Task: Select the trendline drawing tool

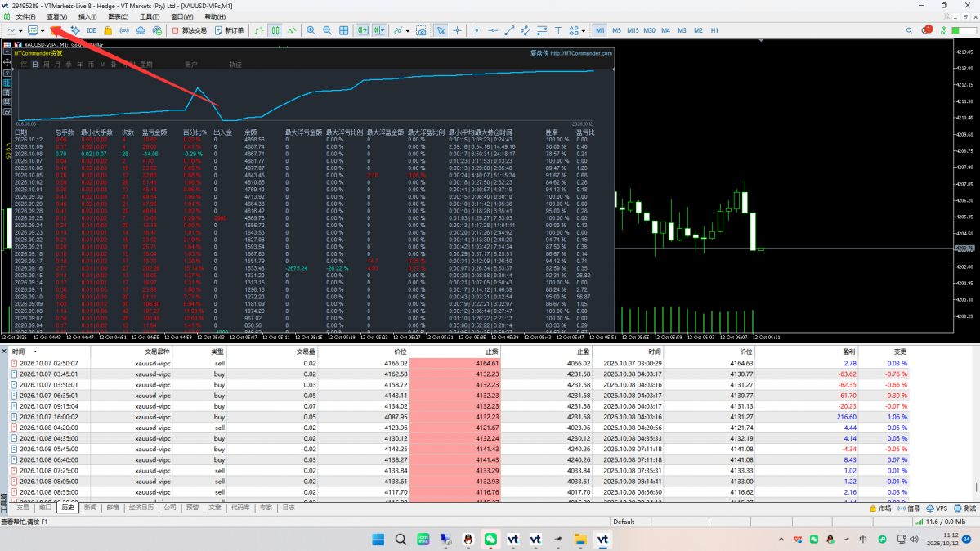Action: click(x=508, y=30)
